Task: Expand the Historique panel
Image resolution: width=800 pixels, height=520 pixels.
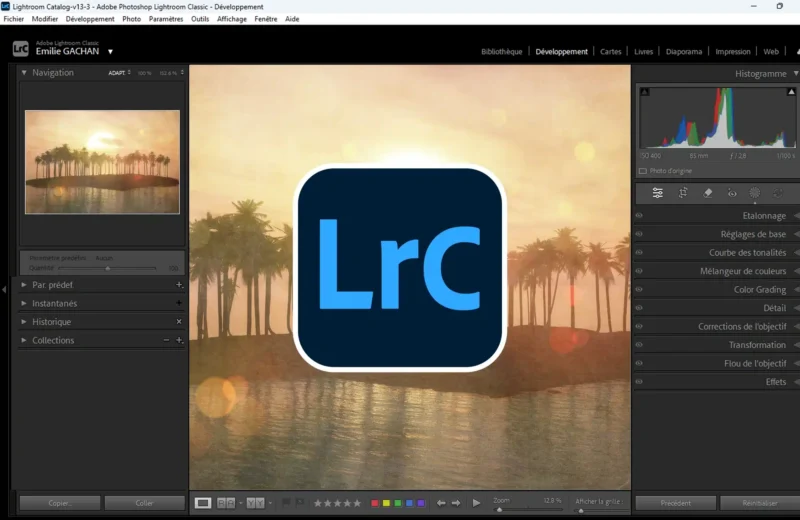Action: point(24,321)
